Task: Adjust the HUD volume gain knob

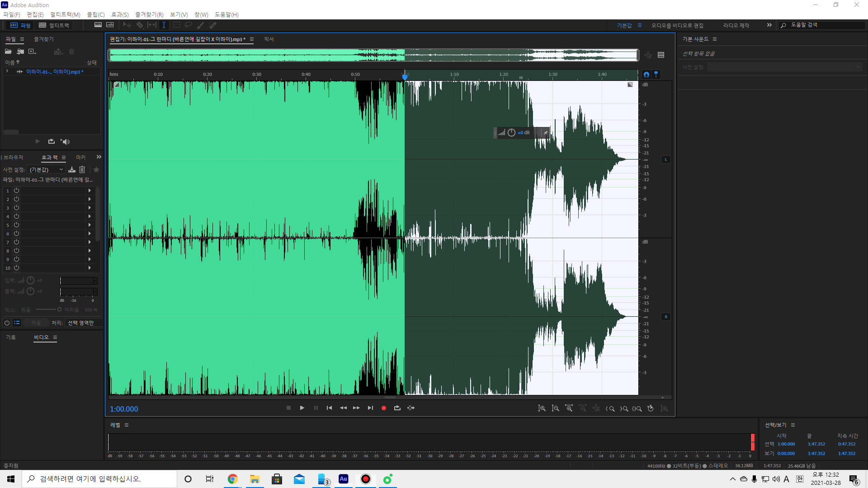Action: point(511,132)
